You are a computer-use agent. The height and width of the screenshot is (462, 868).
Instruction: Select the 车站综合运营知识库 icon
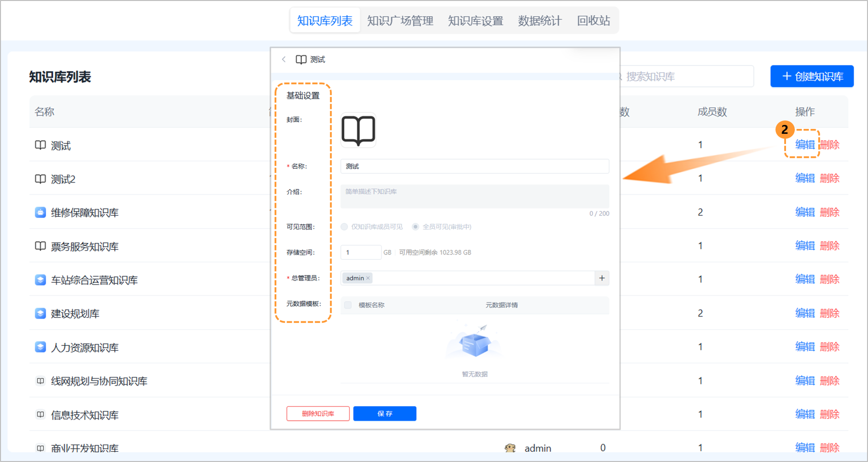pos(40,279)
